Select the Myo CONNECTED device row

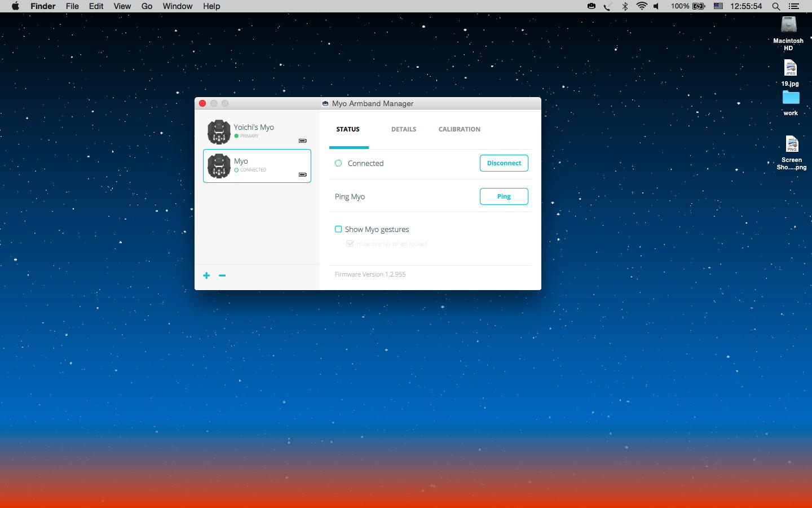pyautogui.click(x=257, y=166)
